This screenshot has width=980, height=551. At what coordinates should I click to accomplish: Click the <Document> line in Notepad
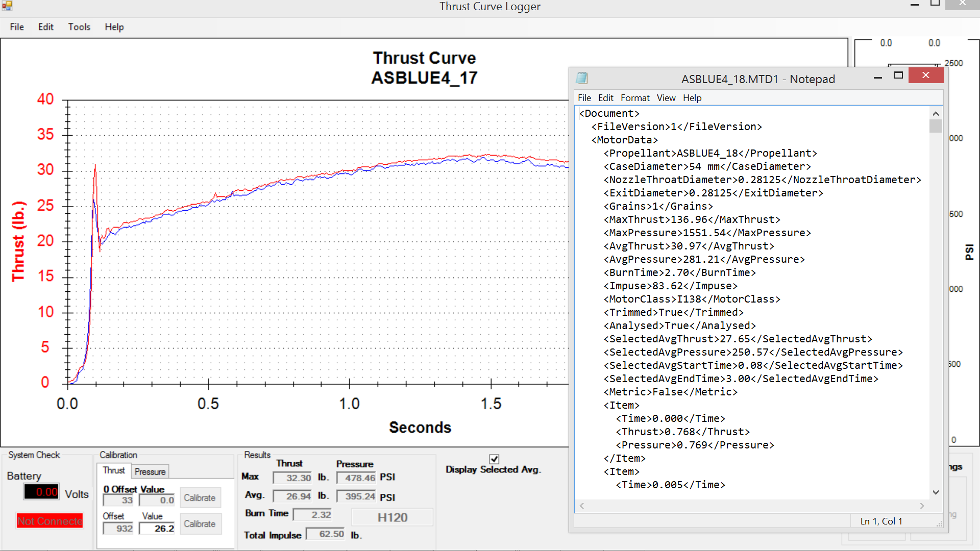pos(609,113)
